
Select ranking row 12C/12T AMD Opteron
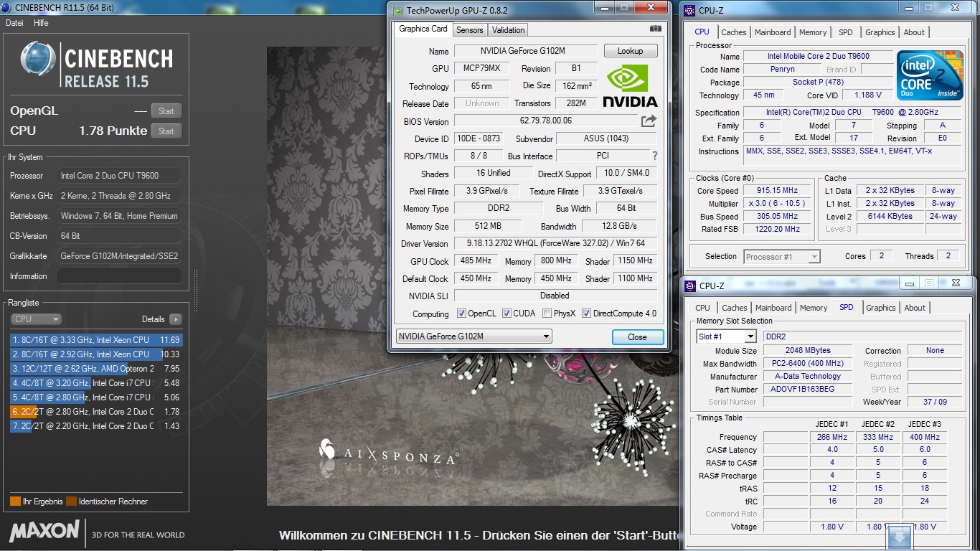click(x=96, y=369)
